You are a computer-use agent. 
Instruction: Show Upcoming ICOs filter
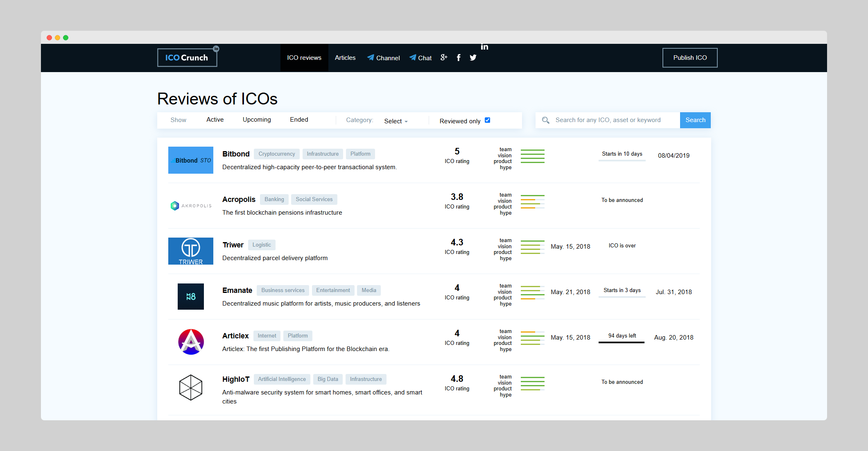tap(257, 120)
